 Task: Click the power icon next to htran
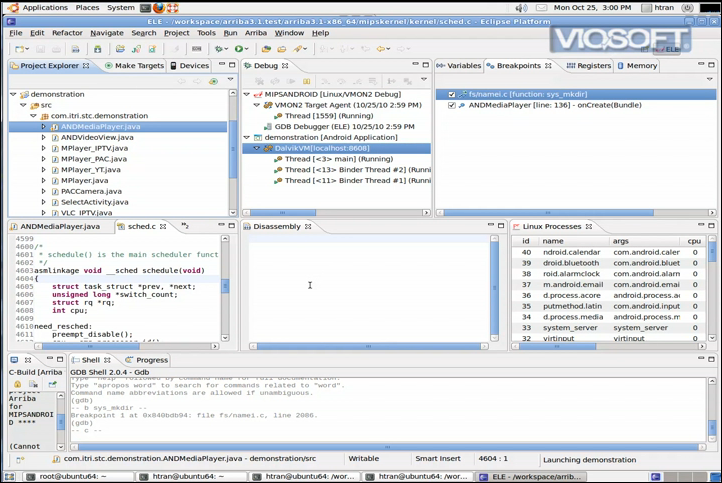tap(687, 8)
